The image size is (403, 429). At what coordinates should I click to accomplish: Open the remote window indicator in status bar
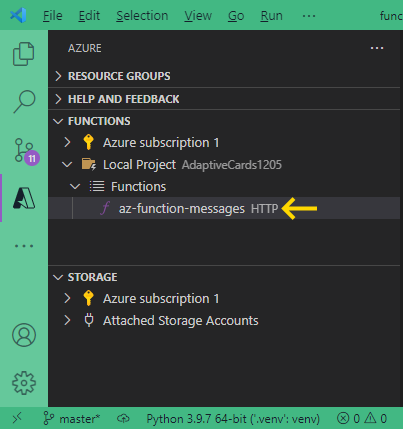click(17, 418)
